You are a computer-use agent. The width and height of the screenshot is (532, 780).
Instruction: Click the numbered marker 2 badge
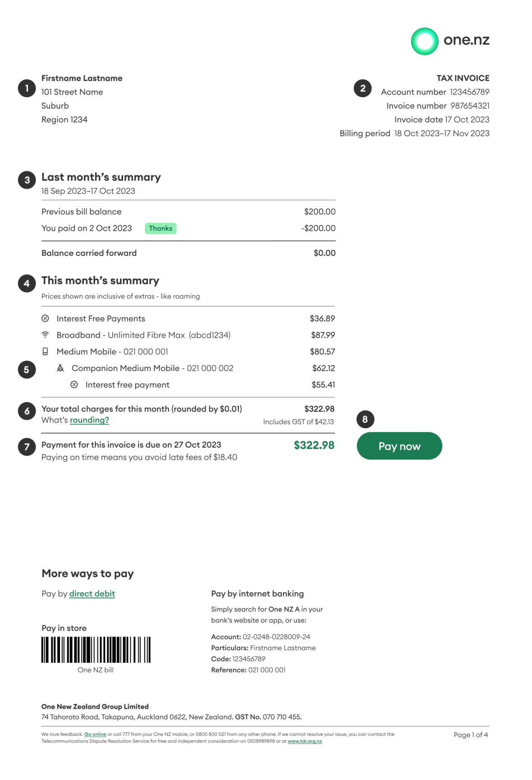click(362, 88)
